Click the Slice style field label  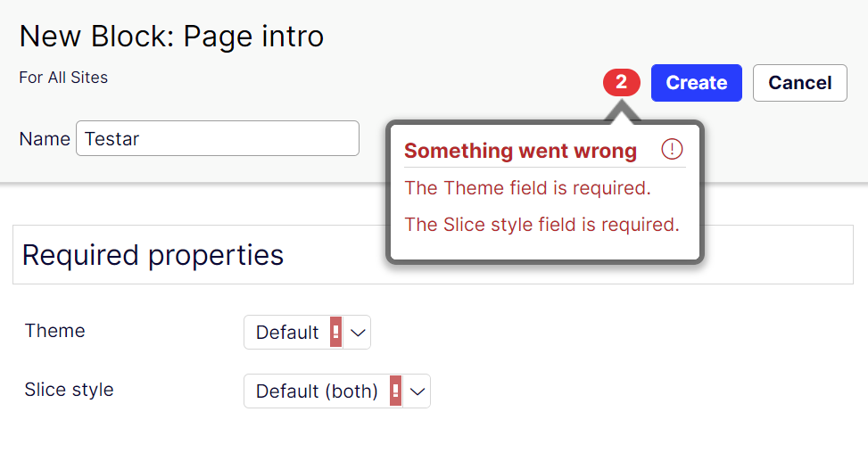[x=69, y=390]
